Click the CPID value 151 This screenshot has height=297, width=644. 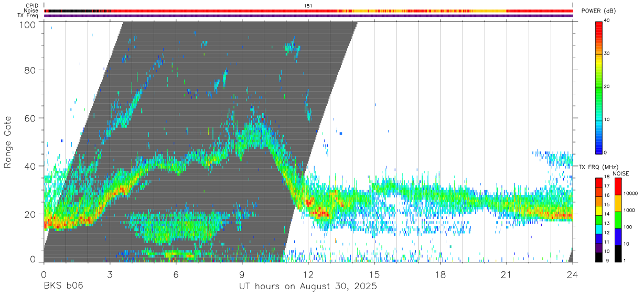click(x=308, y=5)
